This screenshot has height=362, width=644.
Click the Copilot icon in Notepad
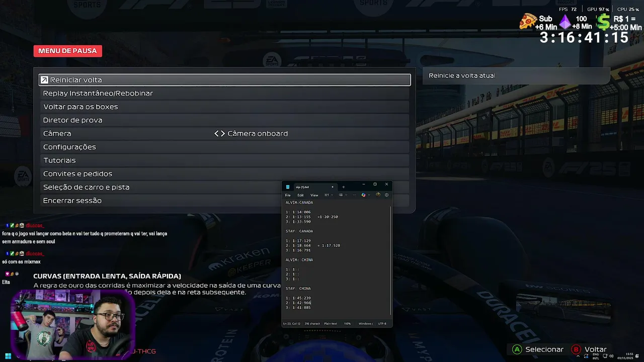(x=363, y=195)
